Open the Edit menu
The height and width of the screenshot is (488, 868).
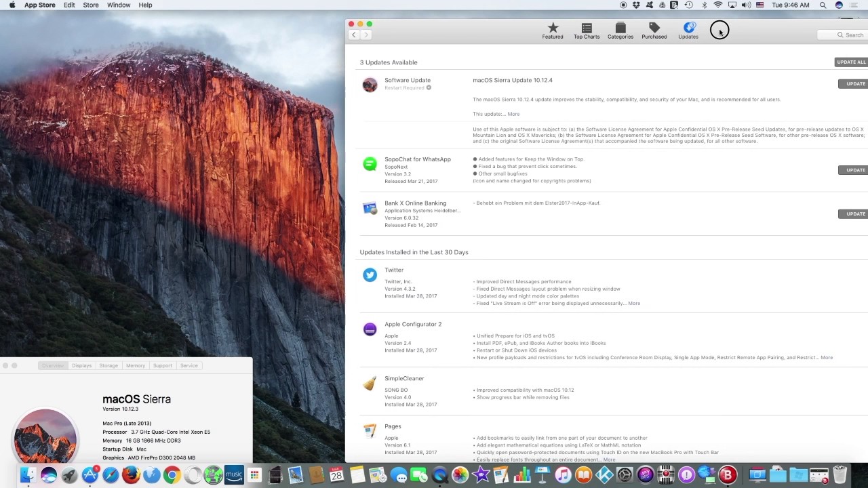(69, 5)
